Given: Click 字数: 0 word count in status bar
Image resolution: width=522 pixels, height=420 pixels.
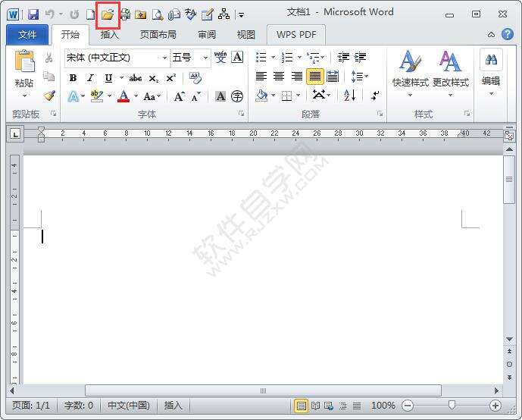Looking at the screenshot, I should click(79, 406).
